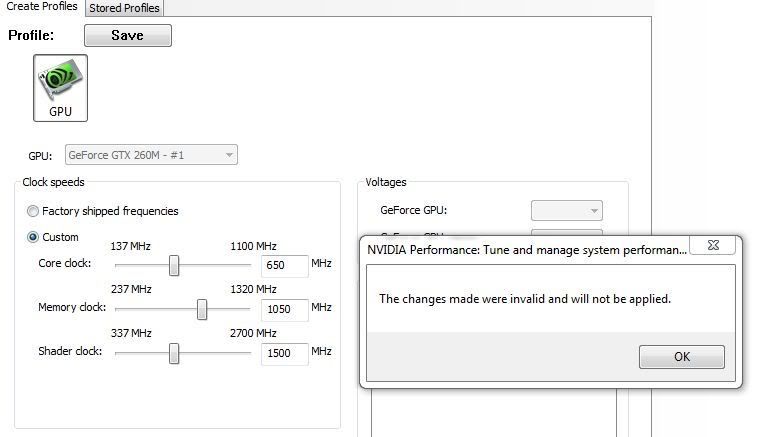
Task: Click the Memory clock 1050 MHz field
Action: point(285,309)
